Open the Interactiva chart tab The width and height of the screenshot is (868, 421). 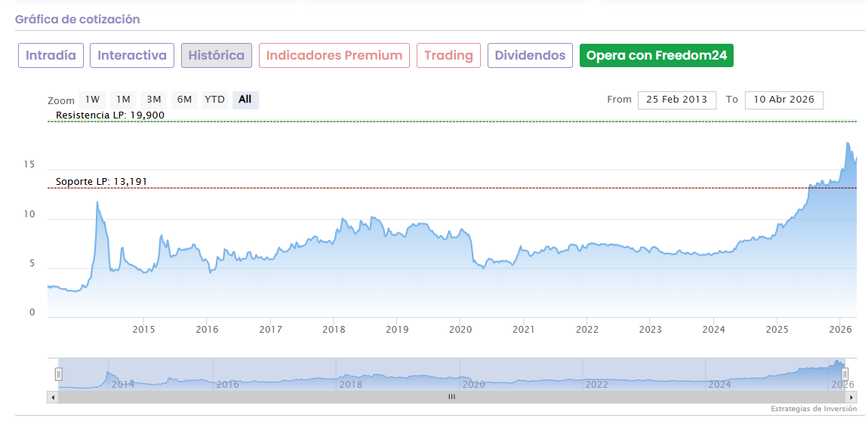point(132,55)
